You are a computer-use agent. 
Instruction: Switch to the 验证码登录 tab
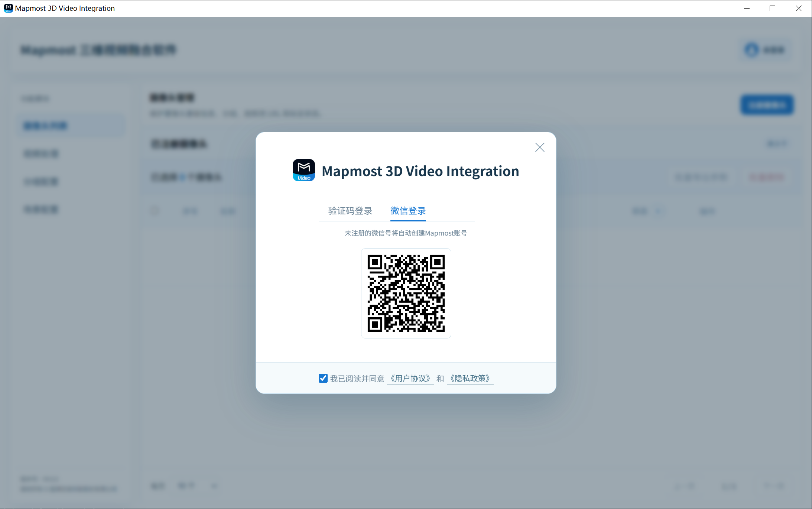coord(350,211)
